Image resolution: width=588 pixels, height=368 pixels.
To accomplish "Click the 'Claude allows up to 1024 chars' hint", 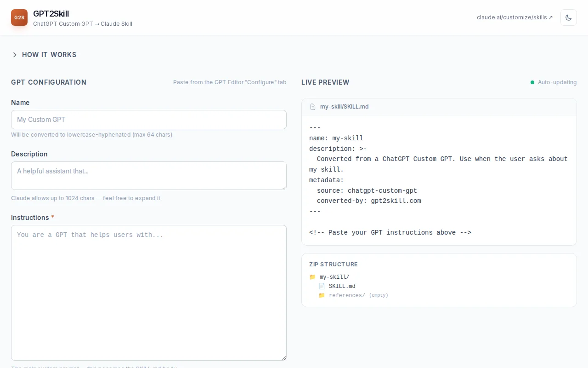I will click(x=86, y=198).
